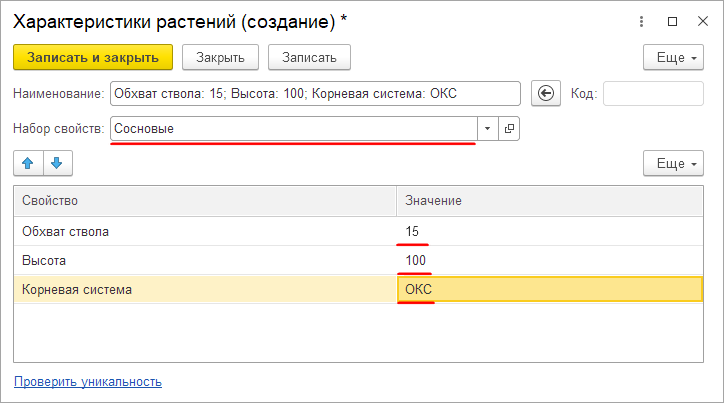Click the Свойство column header
725x403 pixels.
(200, 202)
